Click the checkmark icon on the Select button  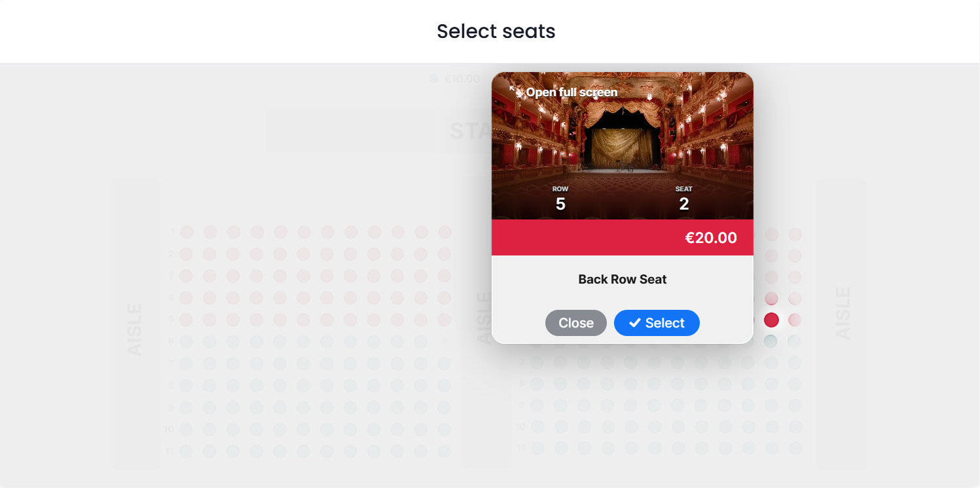pyautogui.click(x=634, y=323)
